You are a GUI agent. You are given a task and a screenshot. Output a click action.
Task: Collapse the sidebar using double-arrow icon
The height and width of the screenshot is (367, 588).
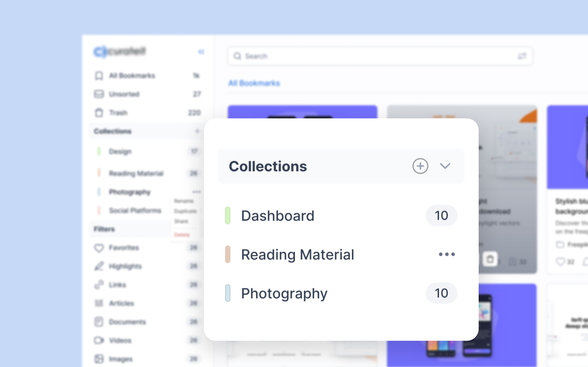click(201, 52)
